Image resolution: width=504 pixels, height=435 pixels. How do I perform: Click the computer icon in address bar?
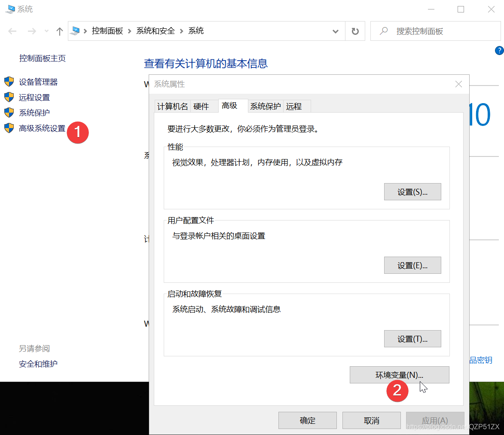tap(76, 31)
